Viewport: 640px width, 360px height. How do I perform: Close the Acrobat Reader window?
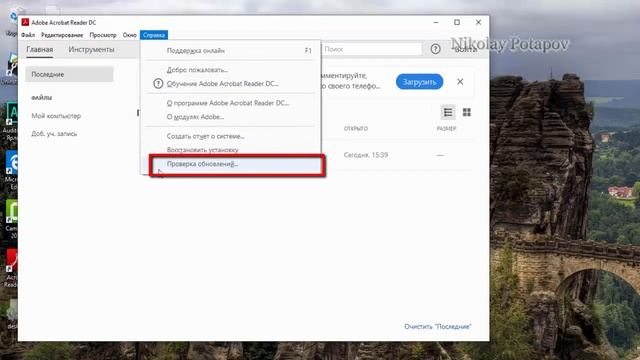pos(478,22)
